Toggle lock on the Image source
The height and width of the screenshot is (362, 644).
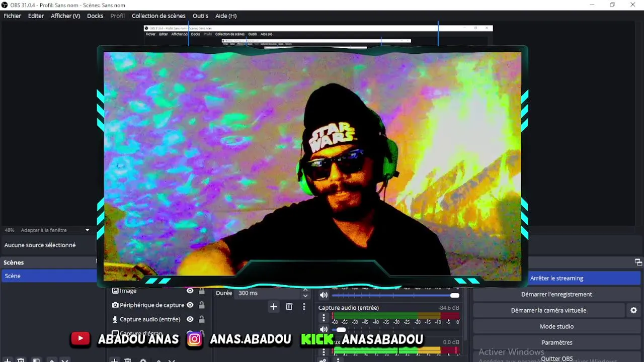pos(202,291)
